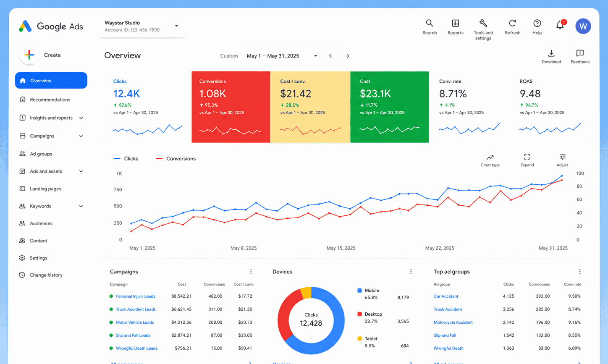Expand Insights and reports section
This screenshot has width=608, height=364.
(x=81, y=118)
